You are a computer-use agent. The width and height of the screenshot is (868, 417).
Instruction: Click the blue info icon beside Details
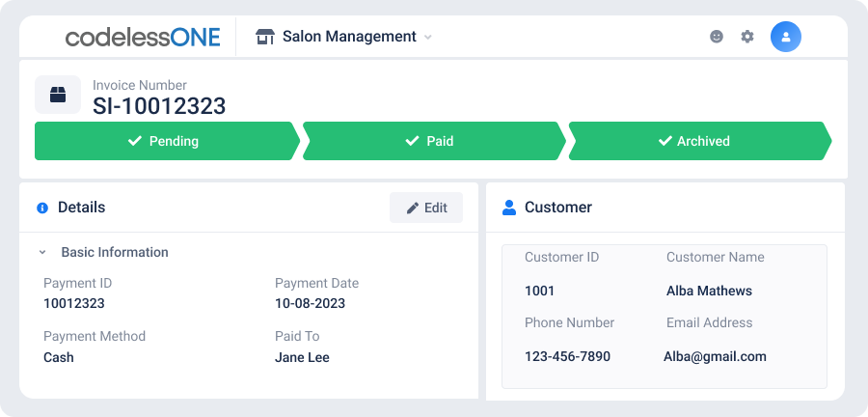pyautogui.click(x=42, y=208)
